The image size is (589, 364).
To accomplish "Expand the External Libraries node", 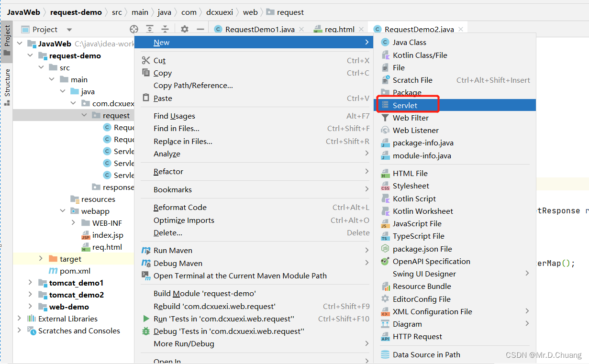I will 19,319.
